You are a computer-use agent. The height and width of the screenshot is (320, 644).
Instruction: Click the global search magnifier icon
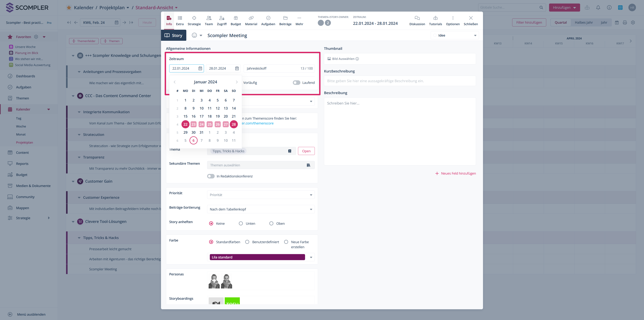541,8
